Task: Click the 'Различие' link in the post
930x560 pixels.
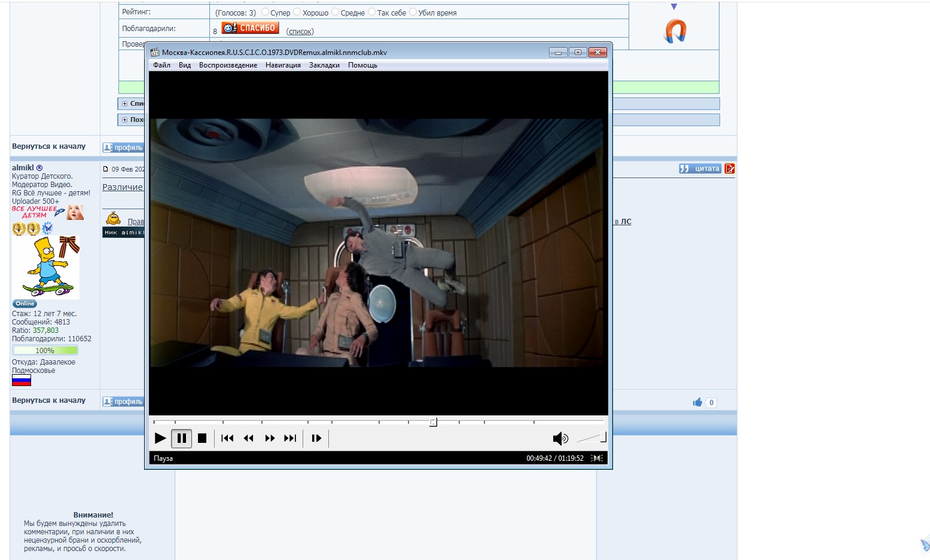Action: pyautogui.click(x=123, y=187)
